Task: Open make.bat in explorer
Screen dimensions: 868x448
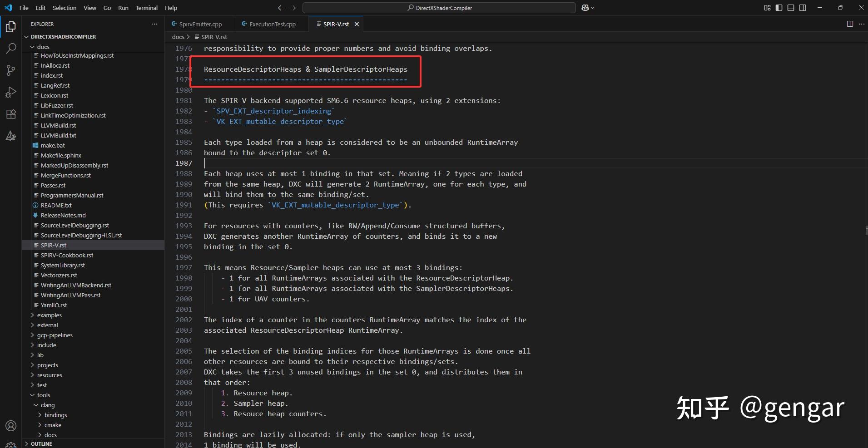Action: tap(93, 145)
